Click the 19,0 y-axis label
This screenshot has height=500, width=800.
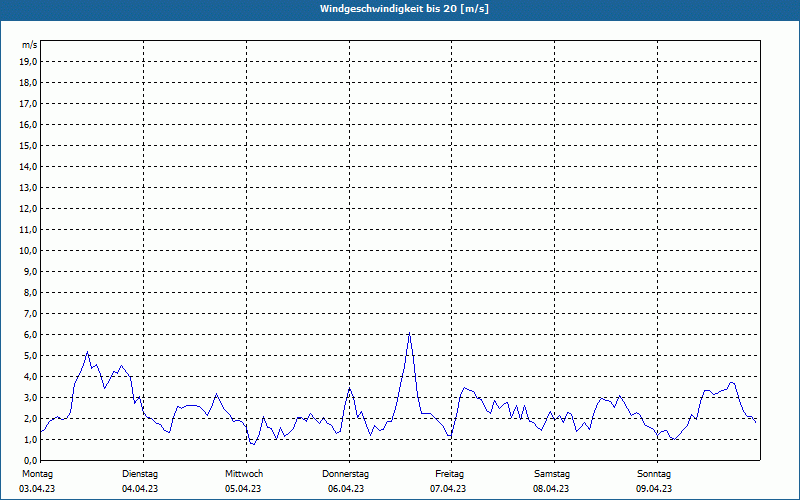click(28, 62)
